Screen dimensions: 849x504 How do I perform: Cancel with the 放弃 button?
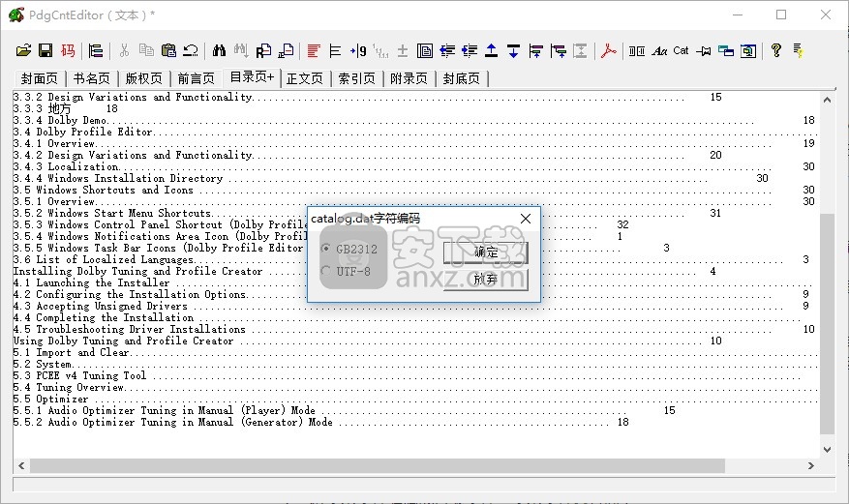486,280
